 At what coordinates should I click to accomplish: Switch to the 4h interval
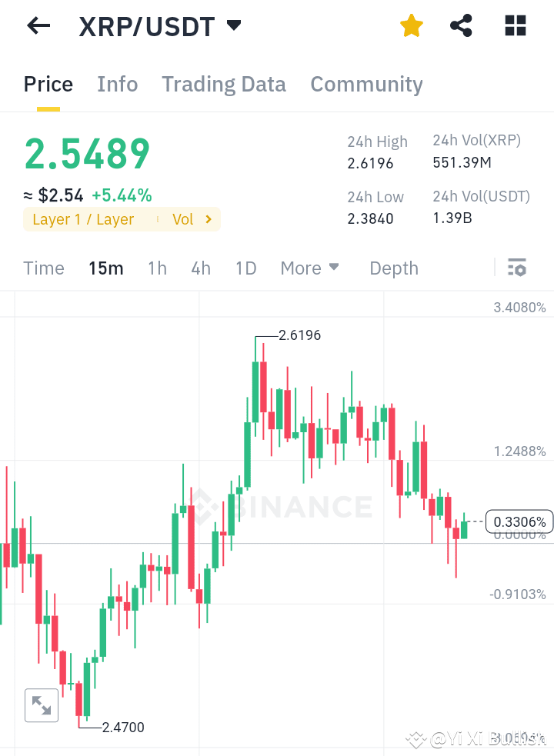[201, 268]
